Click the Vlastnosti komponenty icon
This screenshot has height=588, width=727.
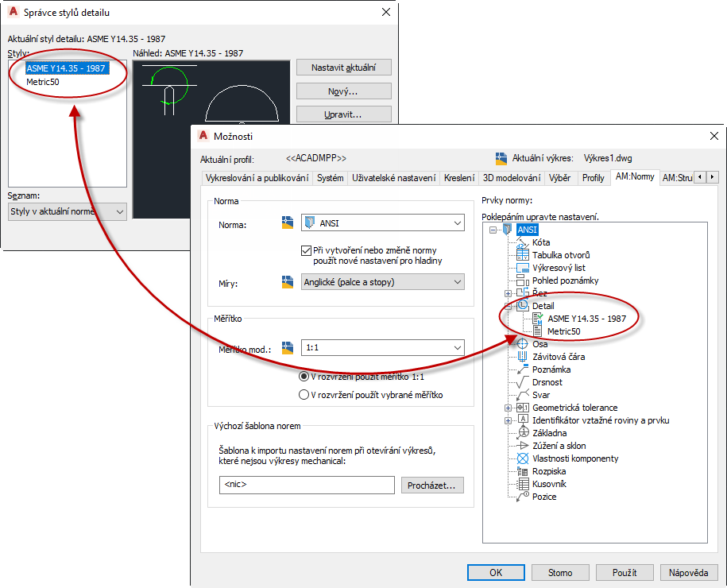[x=523, y=458]
